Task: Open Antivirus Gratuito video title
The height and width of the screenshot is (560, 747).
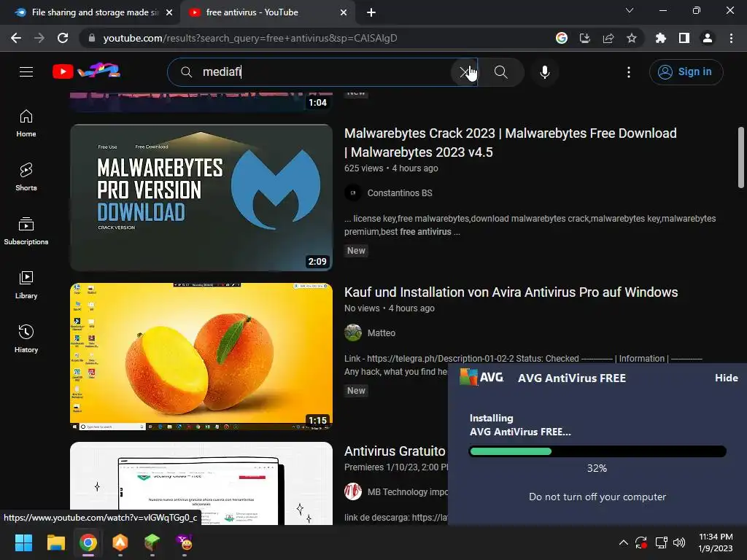Action: click(x=395, y=451)
